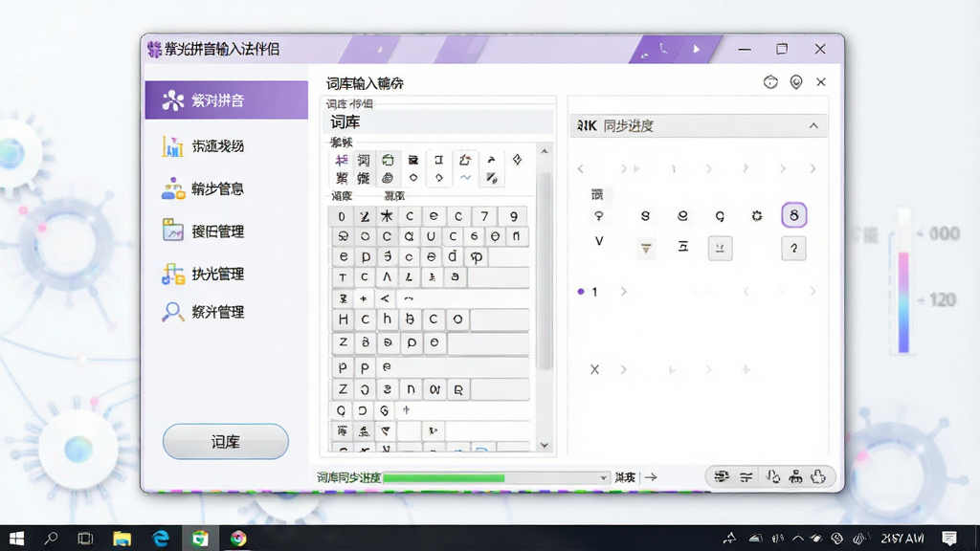980x551 pixels.
Task: Click the right-arrow button beside progress bar
Action: pyautogui.click(x=651, y=477)
